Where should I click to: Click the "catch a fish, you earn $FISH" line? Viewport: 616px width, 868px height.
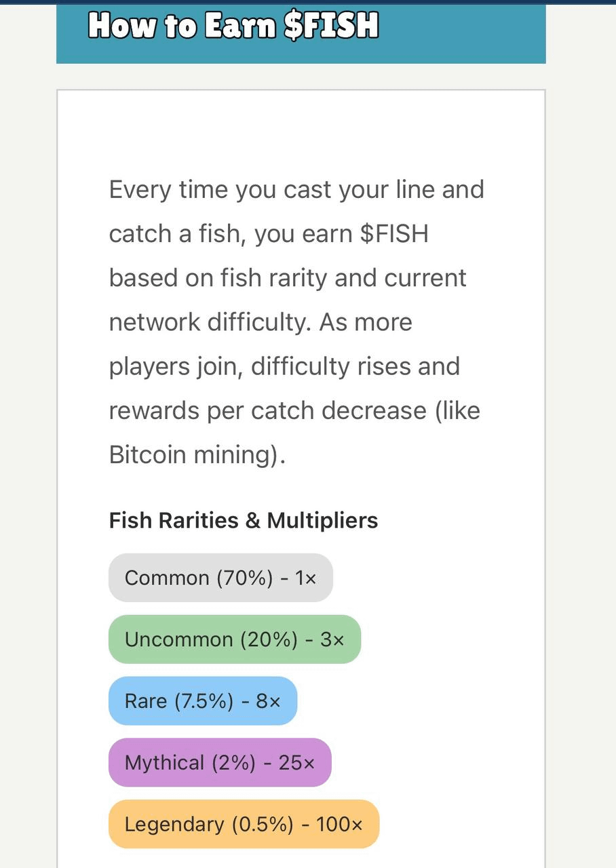coord(269,234)
